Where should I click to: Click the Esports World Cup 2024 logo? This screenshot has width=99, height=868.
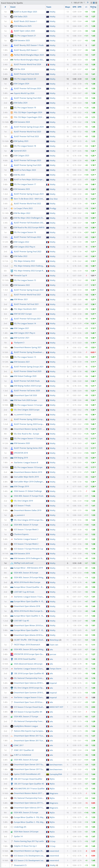[x=12, y=93]
